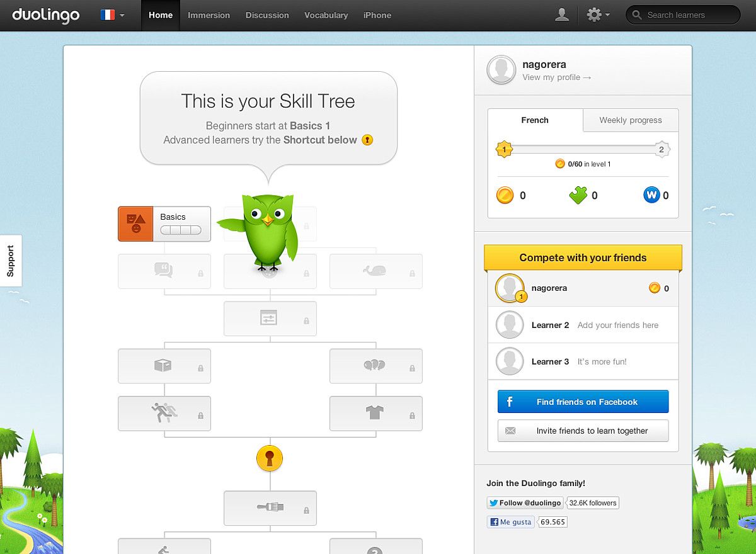
Task: Click the nagorera username in profile header
Action: [544, 64]
